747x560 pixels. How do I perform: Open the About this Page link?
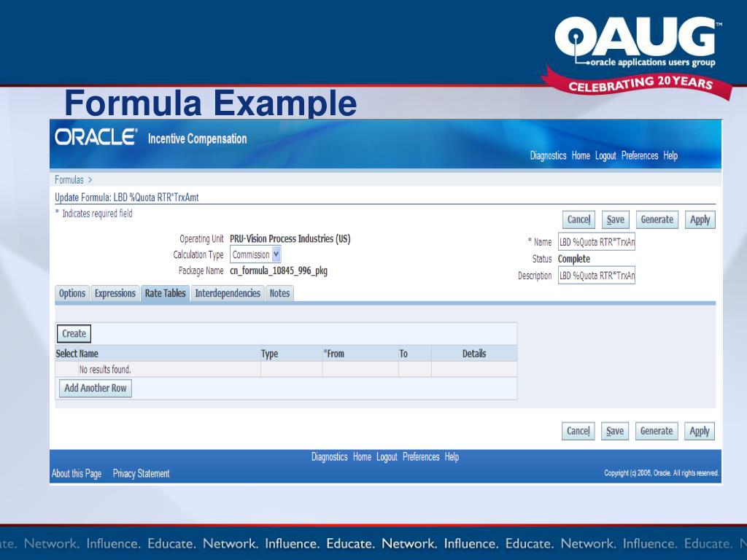point(77,473)
